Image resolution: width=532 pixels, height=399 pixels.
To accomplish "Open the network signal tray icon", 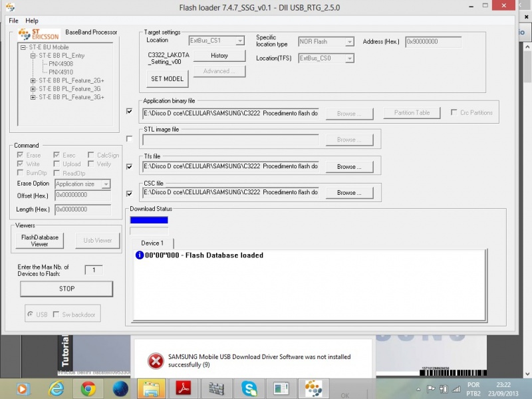I will [456, 389].
